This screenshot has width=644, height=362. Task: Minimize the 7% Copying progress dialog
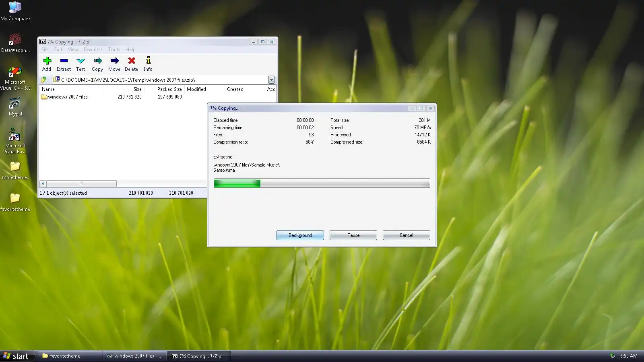(412, 108)
